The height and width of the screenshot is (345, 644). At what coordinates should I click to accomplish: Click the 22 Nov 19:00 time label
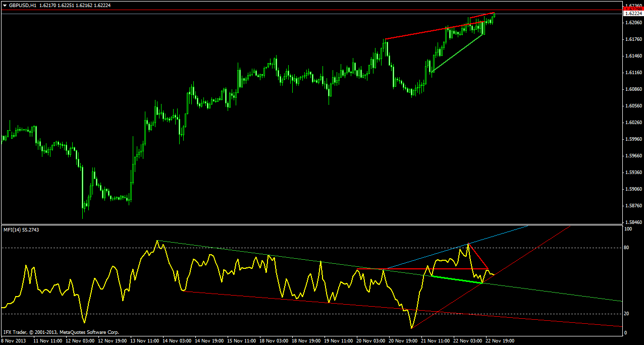(x=500, y=341)
